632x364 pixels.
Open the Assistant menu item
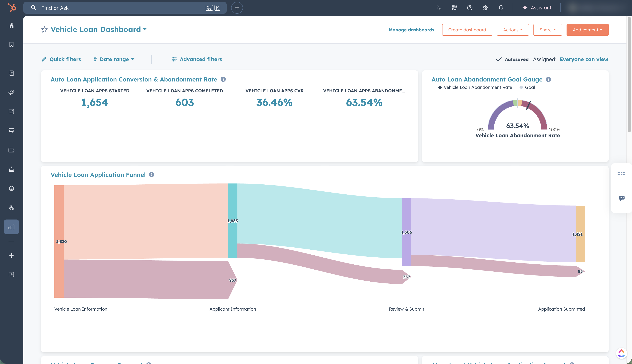[537, 8]
